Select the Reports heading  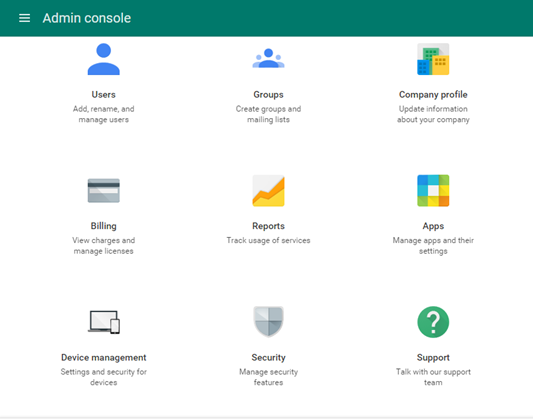coord(269,226)
